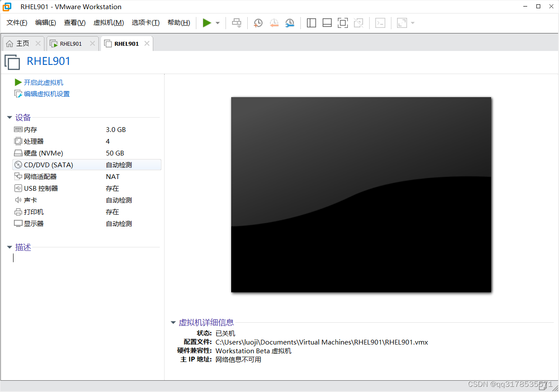
Task: Click the send Ctrl+Alt+Del toolbar icon
Action: 236,23
